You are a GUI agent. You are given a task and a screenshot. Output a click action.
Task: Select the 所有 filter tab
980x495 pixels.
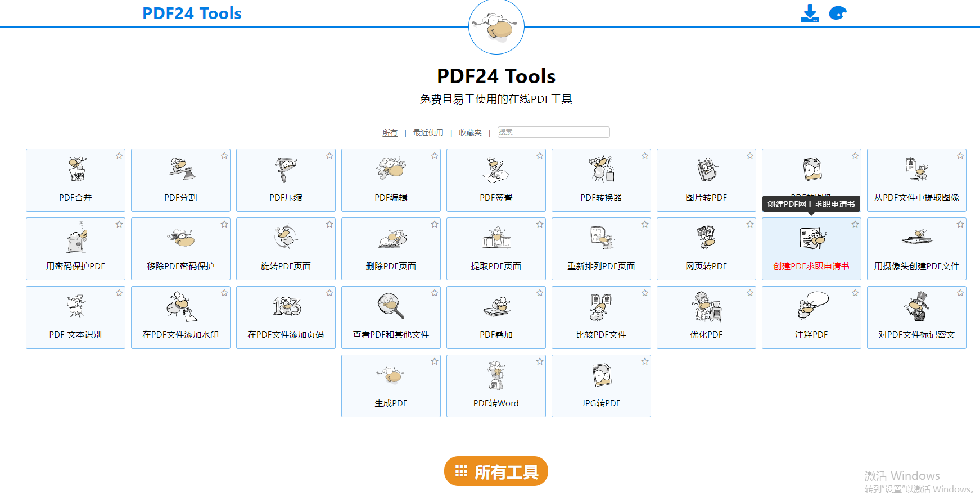(390, 133)
